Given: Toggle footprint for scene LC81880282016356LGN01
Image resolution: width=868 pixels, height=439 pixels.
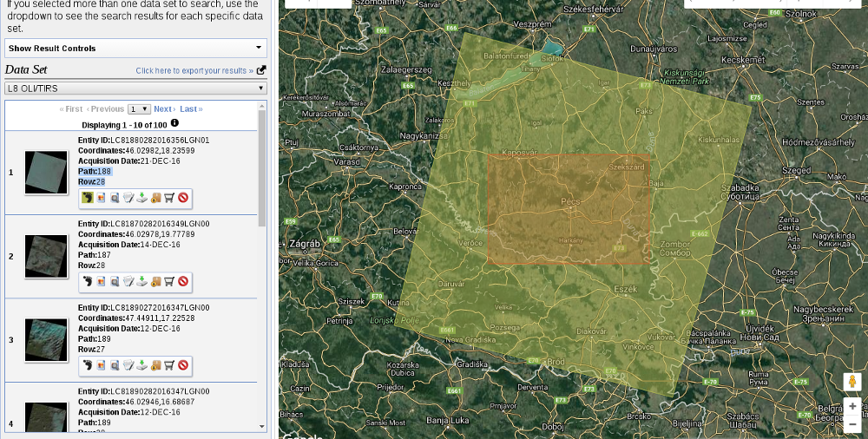Looking at the screenshot, I should pos(88,198).
